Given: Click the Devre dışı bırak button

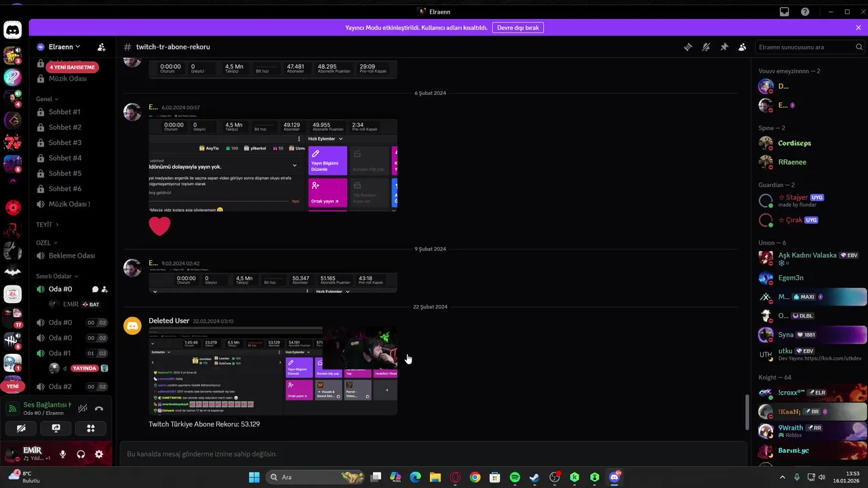Looking at the screenshot, I should [x=518, y=28].
